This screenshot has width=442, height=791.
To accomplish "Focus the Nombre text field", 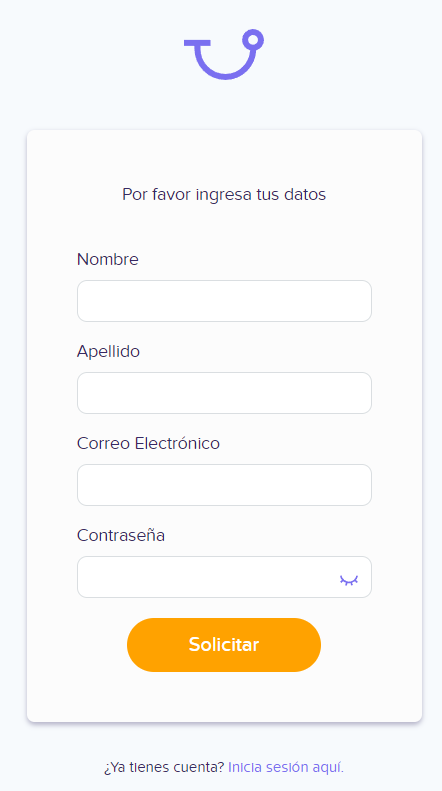I will (224, 301).
